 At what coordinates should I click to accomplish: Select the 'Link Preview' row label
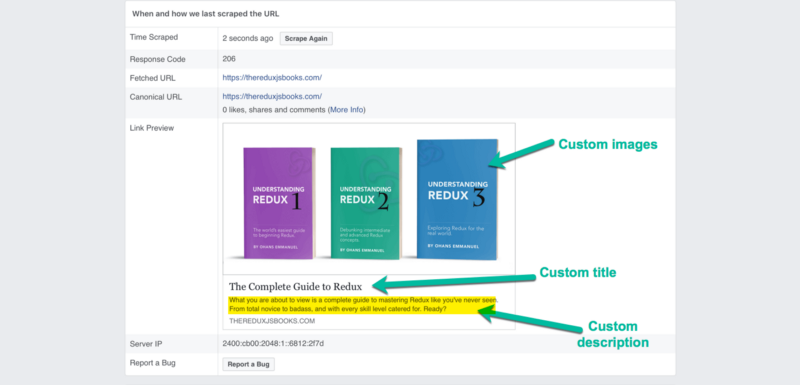pos(152,128)
